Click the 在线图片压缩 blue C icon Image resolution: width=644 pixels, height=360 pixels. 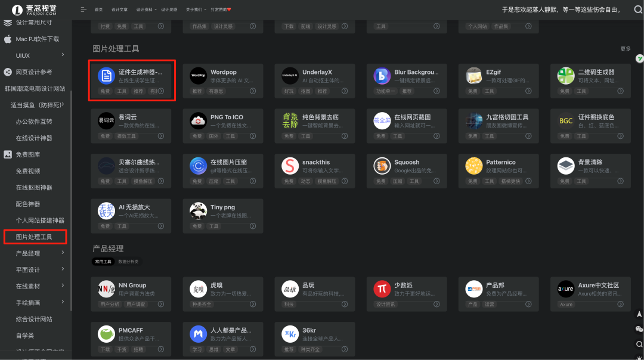click(198, 166)
